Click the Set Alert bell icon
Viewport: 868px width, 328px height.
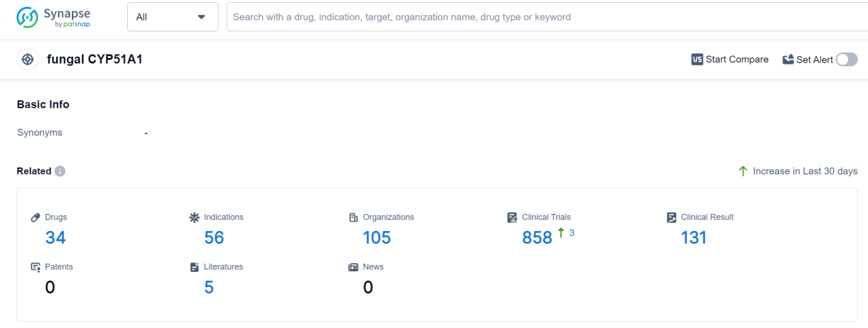click(788, 59)
